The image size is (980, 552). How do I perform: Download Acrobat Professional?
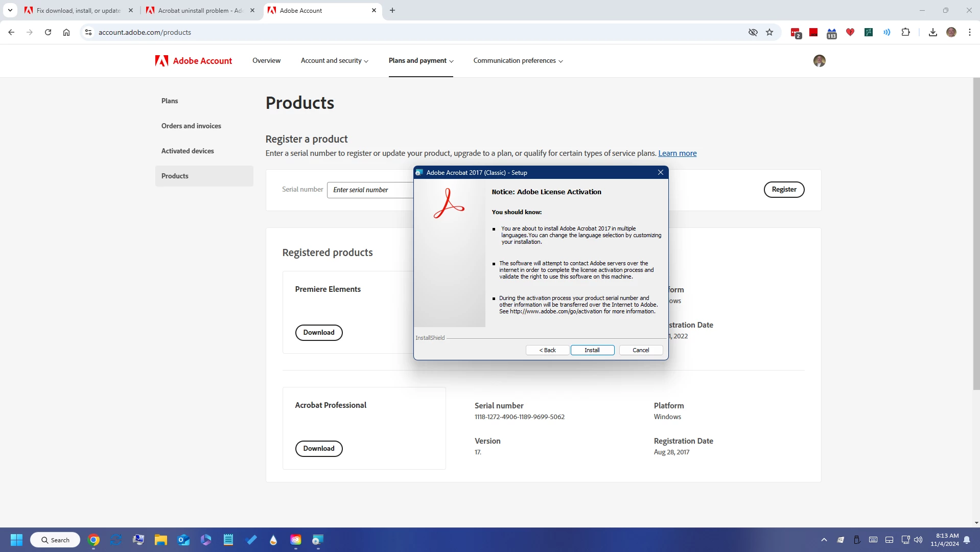click(x=319, y=448)
